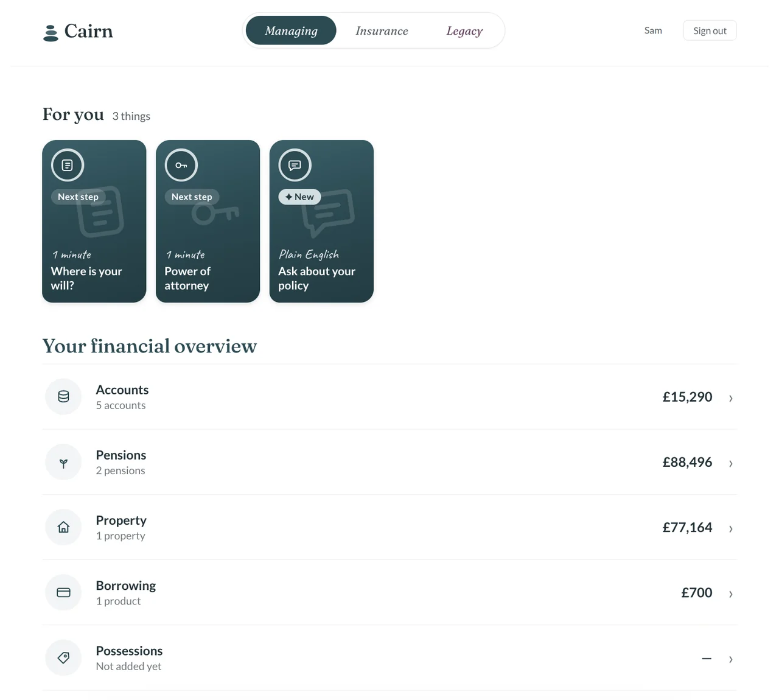The width and height of the screenshot is (779, 700).
Task: Expand the Borrowing row chevron
Action: (x=730, y=593)
